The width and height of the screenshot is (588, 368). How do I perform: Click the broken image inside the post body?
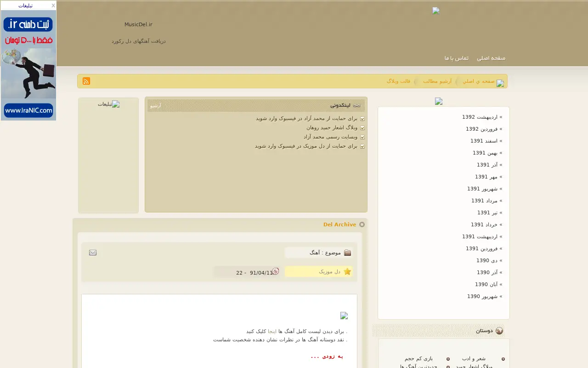(344, 316)
